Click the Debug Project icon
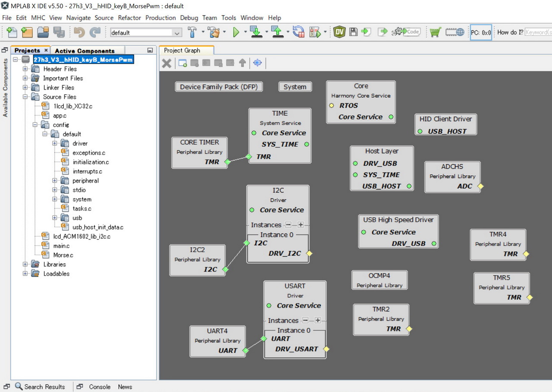Viewport: 552px width, 392px height. 315,32
